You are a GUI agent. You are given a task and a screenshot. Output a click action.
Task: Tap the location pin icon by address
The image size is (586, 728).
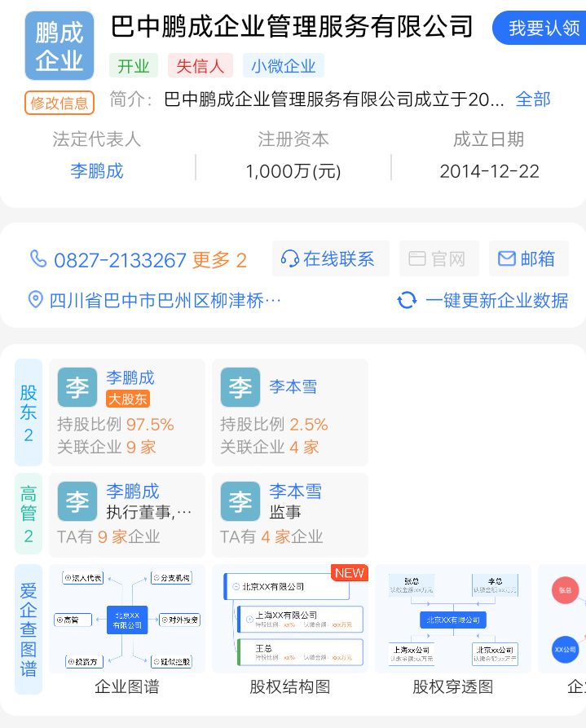[x=35, y=300]
